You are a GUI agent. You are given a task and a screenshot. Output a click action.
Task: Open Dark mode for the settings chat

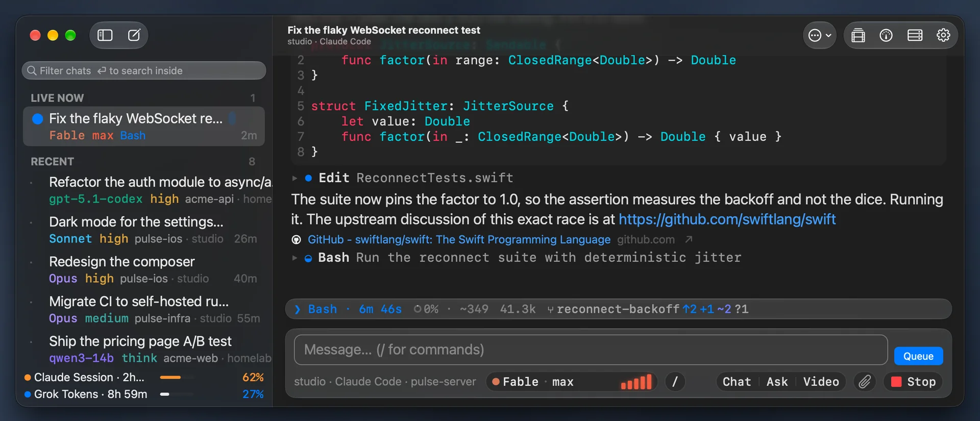click(144, 230)
